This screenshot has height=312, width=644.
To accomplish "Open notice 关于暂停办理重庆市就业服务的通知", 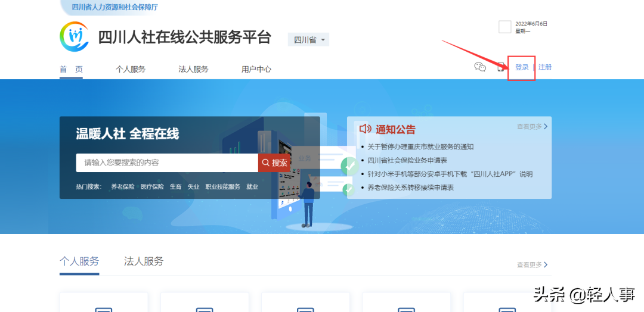I will [x=420, y=147].
